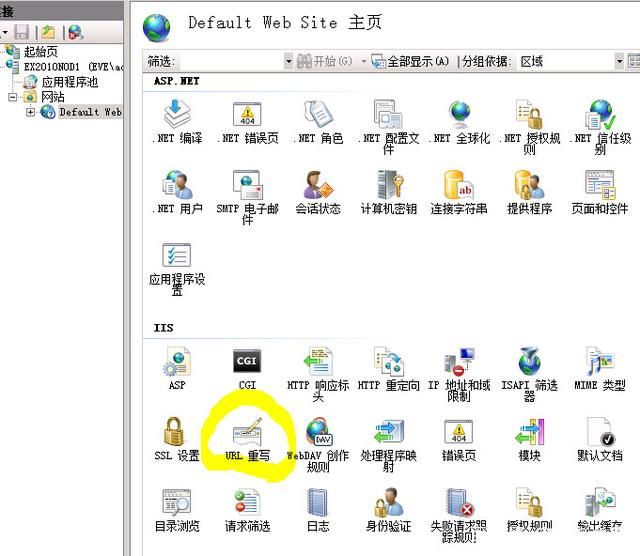Open the .NET 信任级别 feature
The width and height of the screenshot is (640, 556).
600,127
